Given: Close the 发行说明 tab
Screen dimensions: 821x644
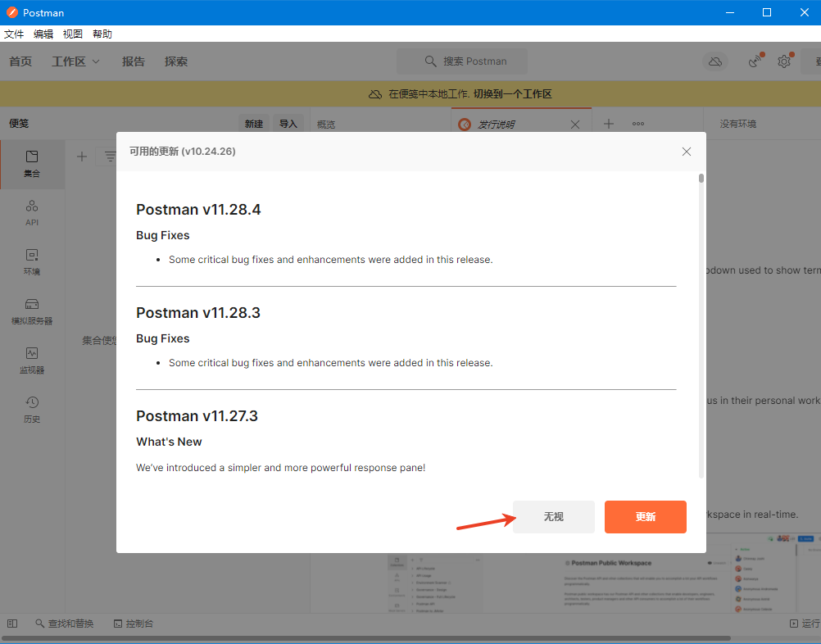Looking at the screenshot, I should pos(575,124).
